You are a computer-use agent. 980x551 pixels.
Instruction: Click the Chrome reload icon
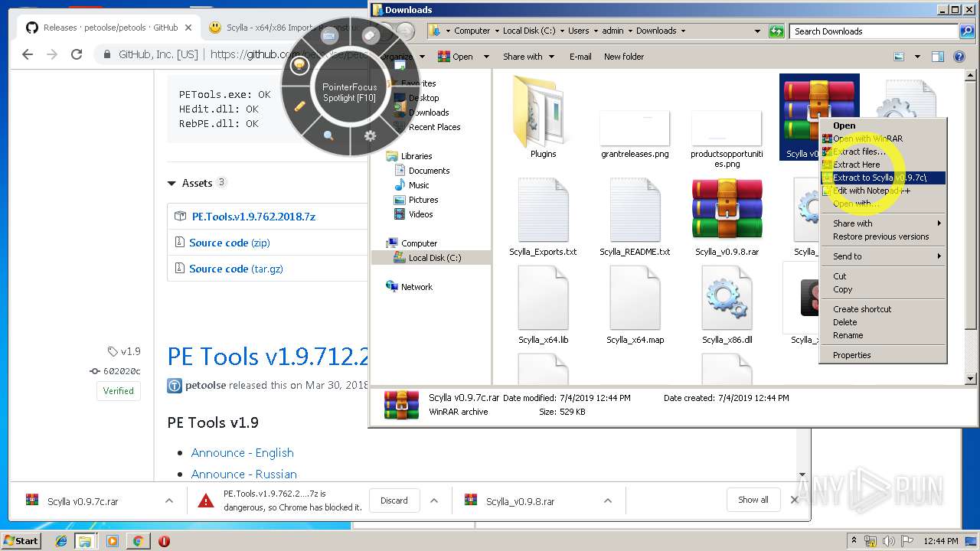[76, 54]
